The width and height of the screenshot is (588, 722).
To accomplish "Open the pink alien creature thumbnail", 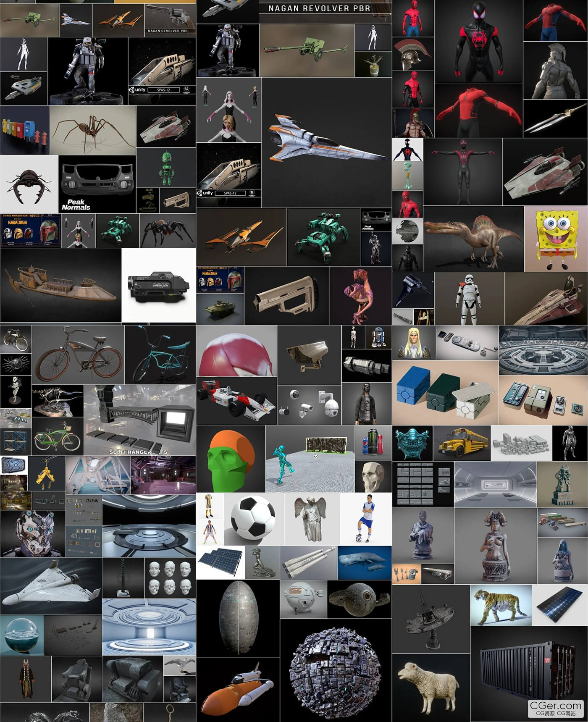I will 361,296.
